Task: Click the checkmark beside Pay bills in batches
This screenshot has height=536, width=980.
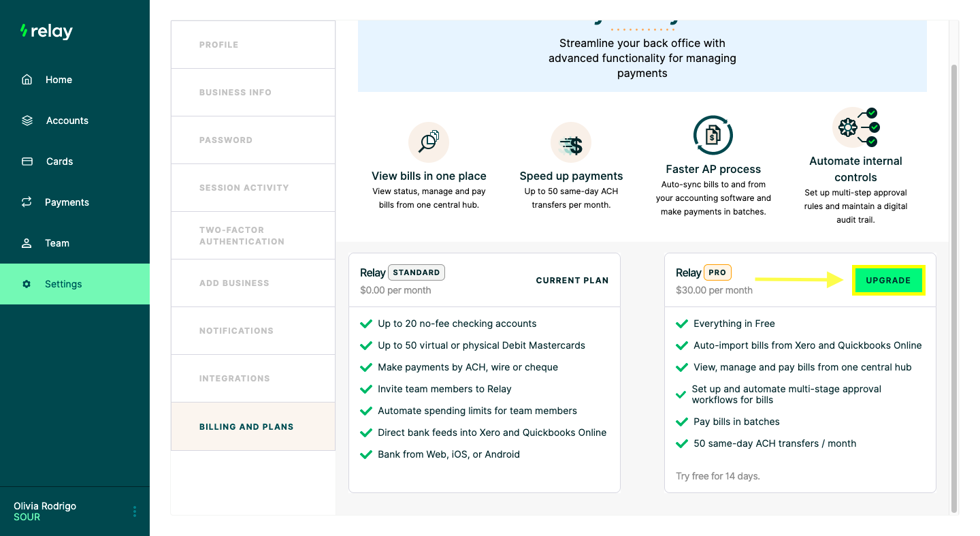Action: click(x=681, y=422)
